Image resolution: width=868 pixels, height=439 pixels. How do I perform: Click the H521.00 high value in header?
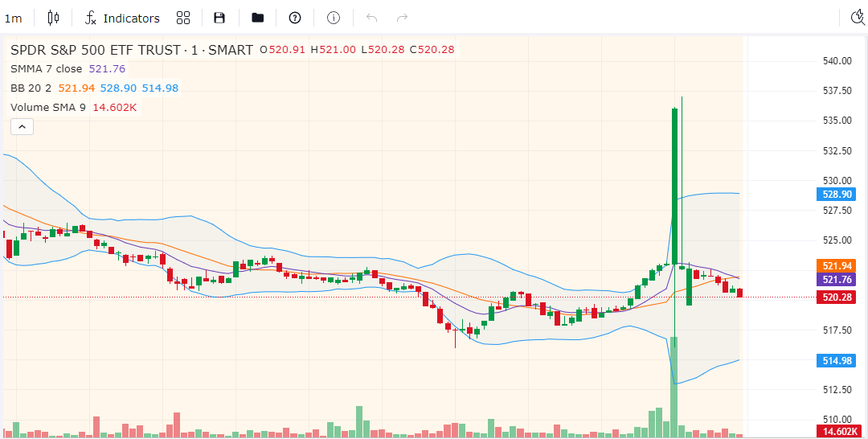pyautogui.click(x=334, y=49)
